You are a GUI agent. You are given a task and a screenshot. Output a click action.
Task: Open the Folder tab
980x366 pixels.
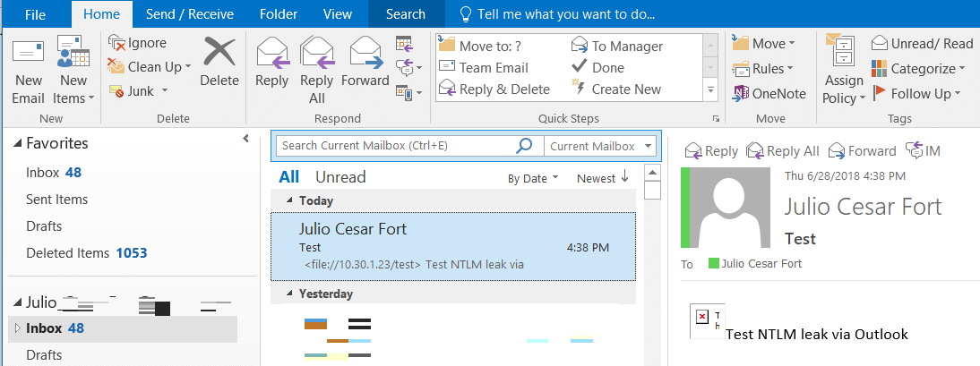coord(278,13)
